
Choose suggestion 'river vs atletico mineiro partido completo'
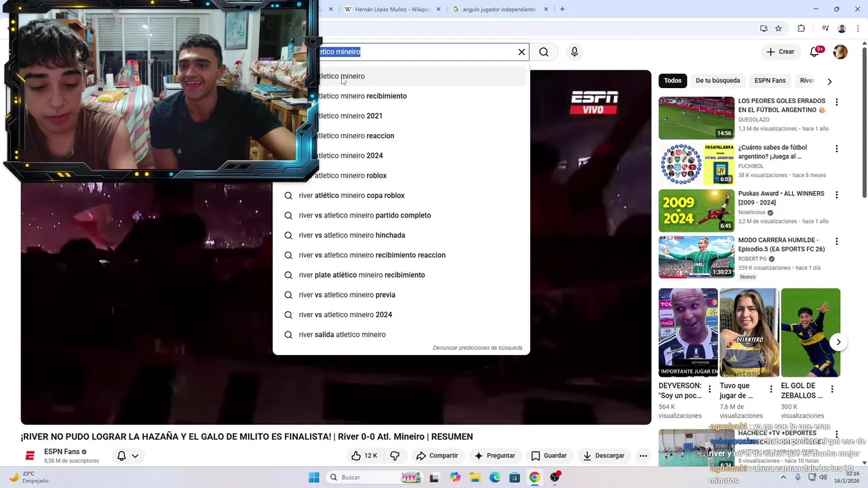pos(400,216)
